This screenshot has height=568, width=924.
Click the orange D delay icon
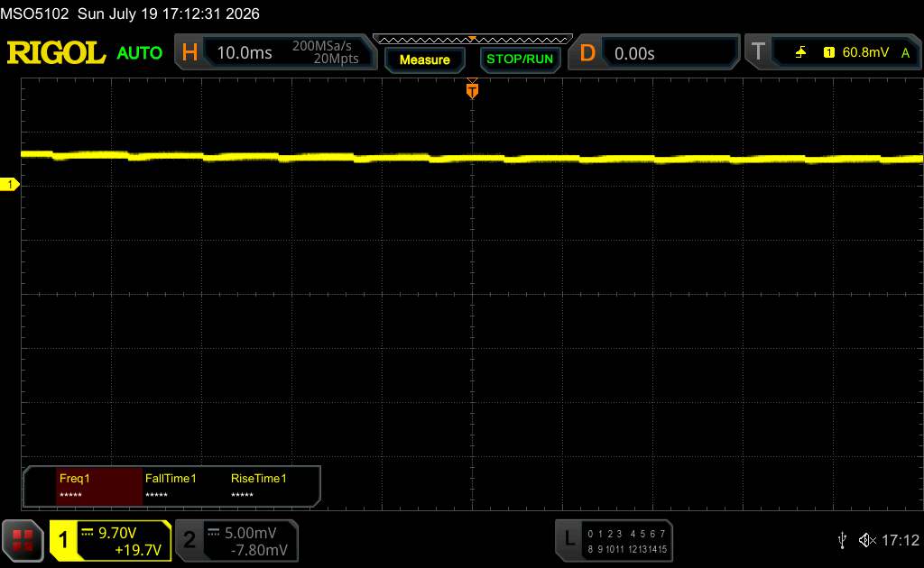587,53
